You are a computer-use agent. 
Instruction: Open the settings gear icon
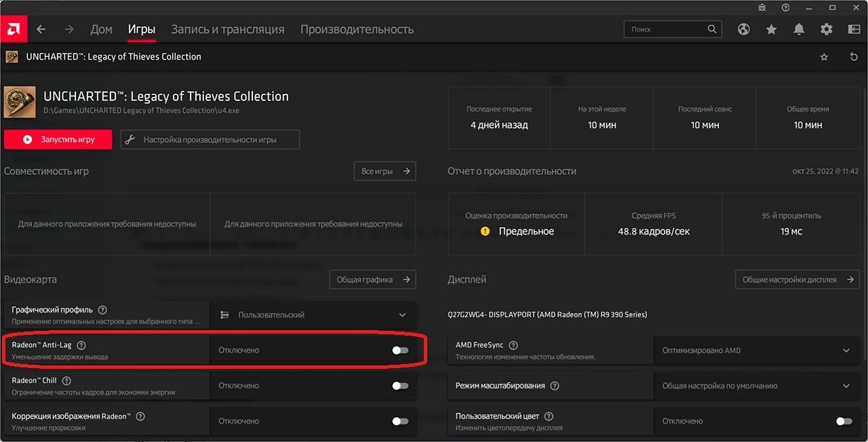pyautogui.click(x=826, y=29)
